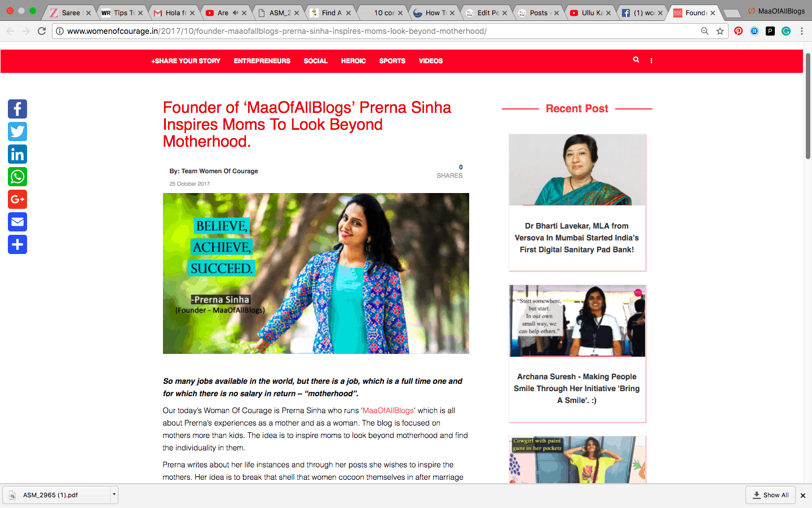The height and width of the screenshot is (508, 812).
Task: Expand the ASM_2965 download options arrow
Action: tap(114, 494)
